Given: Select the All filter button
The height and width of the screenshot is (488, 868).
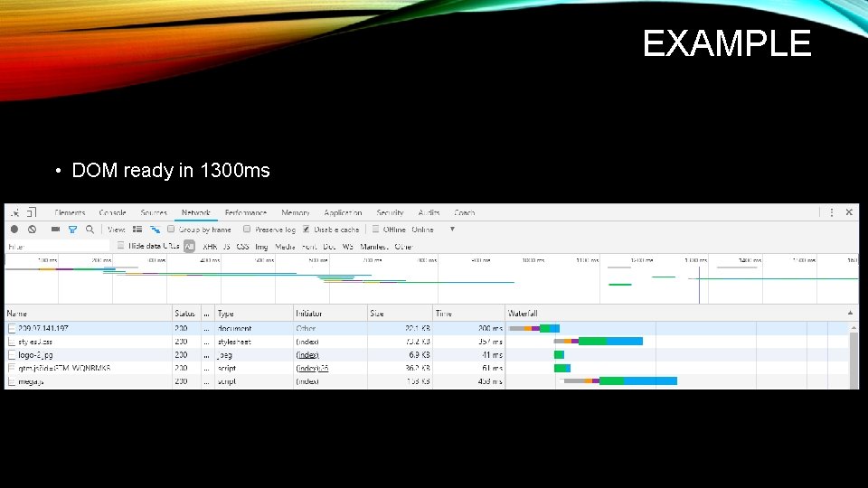Looking at the screenshot, I should click(x=189, y=246).
